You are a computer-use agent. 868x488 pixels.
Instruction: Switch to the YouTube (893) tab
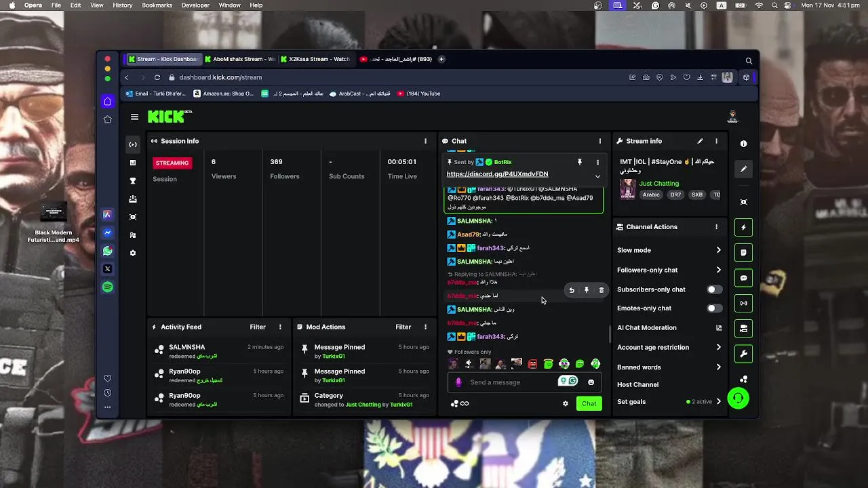coord(396,59)
